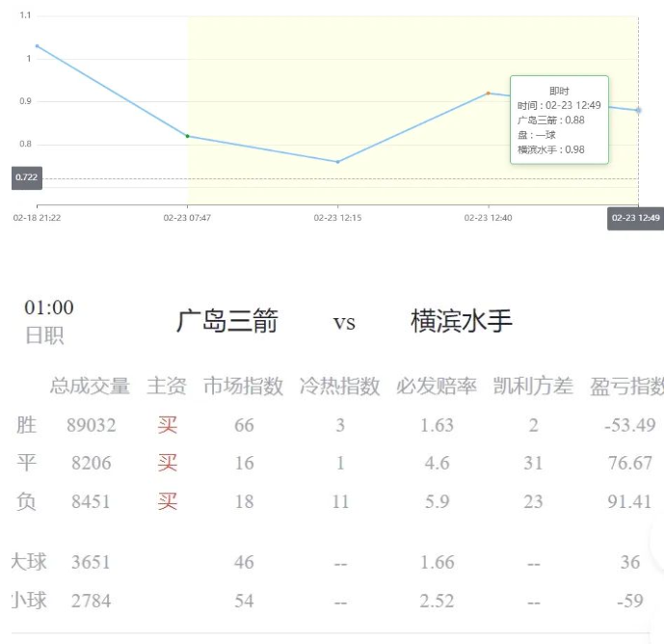Click the red 买 label in the 平 row

pos(168,463)
